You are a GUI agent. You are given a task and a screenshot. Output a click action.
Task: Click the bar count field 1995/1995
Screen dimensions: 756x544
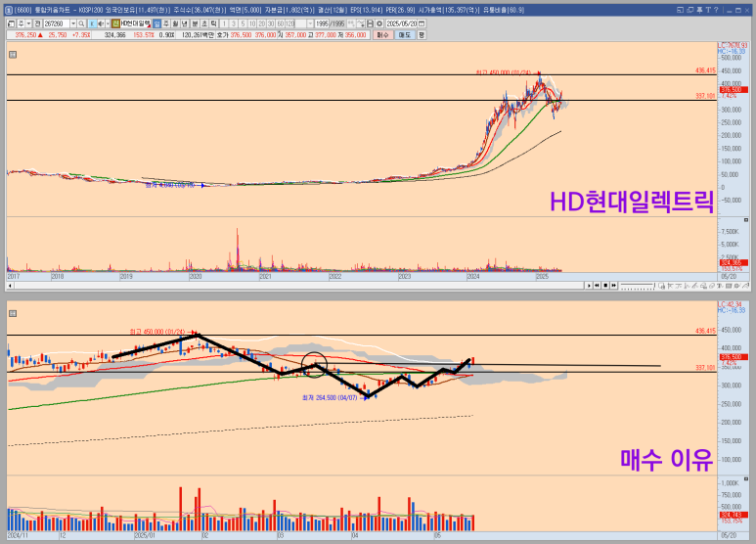331,23
